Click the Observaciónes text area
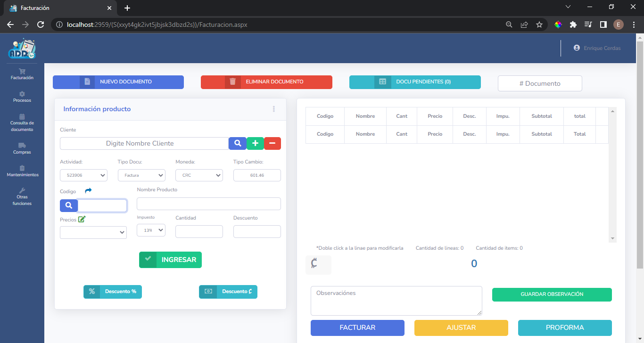Screen dimensions: 644x343 (x=396, y=301)
